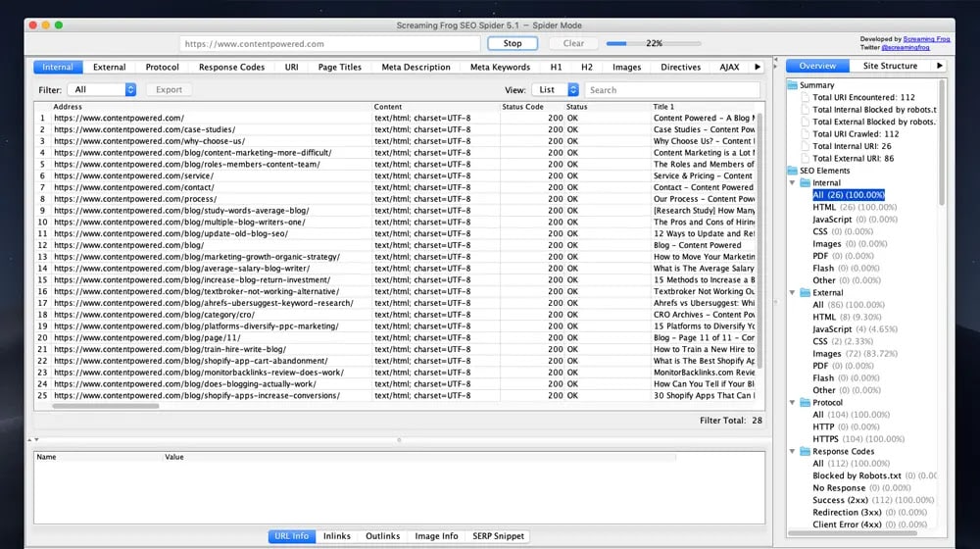Switch to the Page Titles tab

339,68
